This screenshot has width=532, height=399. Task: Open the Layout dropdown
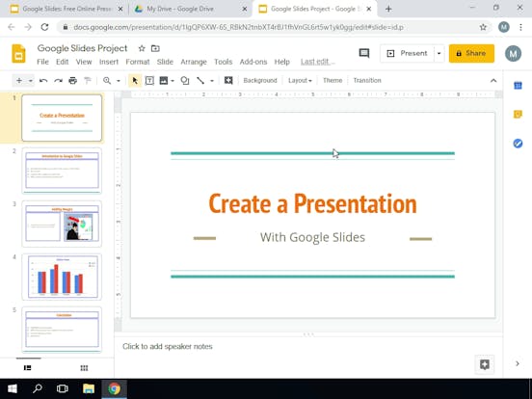[x=300, y=80]
